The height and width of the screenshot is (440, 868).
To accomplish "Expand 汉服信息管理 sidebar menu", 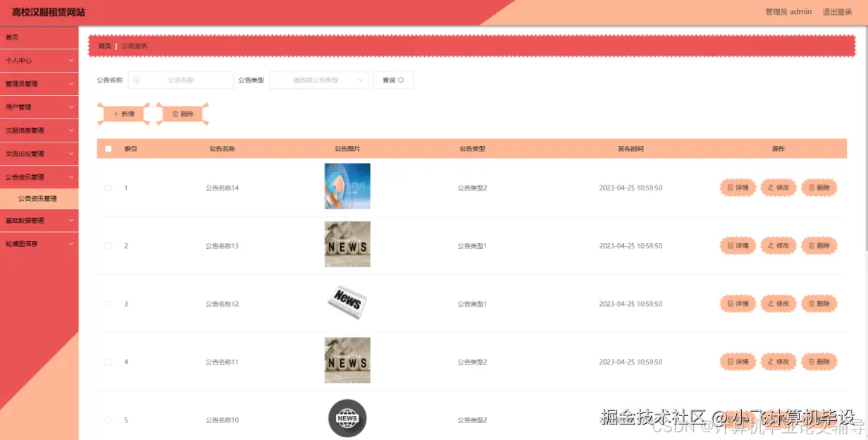I will 39,130.
